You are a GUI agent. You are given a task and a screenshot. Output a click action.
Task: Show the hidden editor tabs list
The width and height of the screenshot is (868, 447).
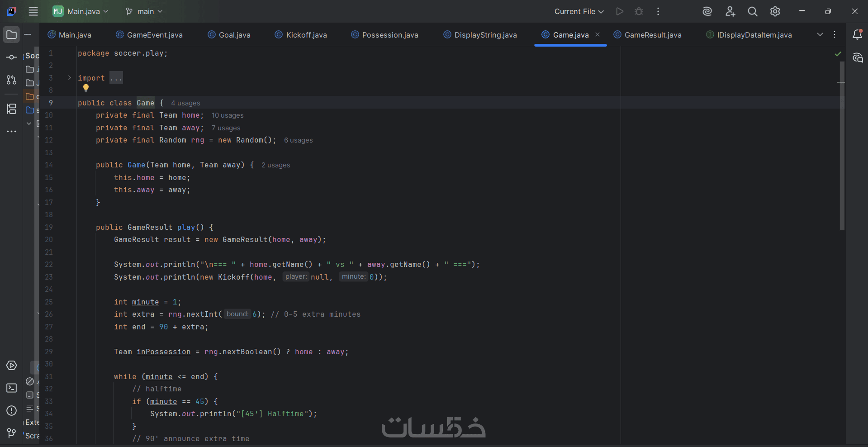pyautogui.click(x=820, y=34)
